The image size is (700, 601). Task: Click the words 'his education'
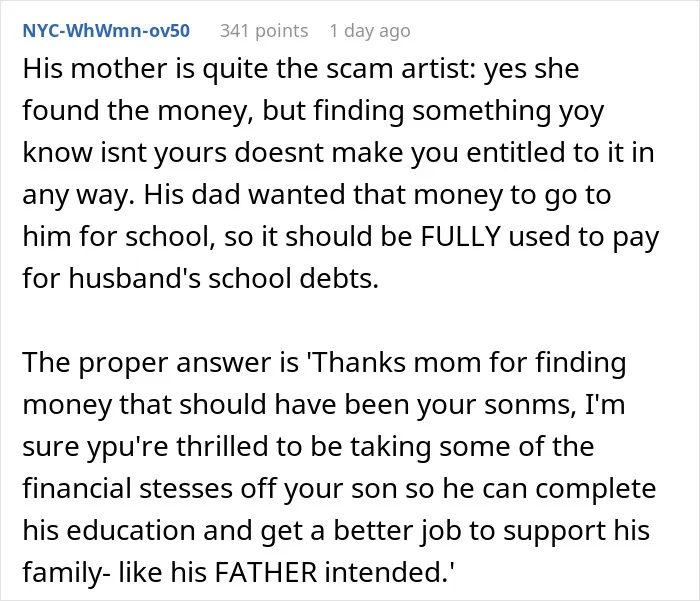[108, 530]
